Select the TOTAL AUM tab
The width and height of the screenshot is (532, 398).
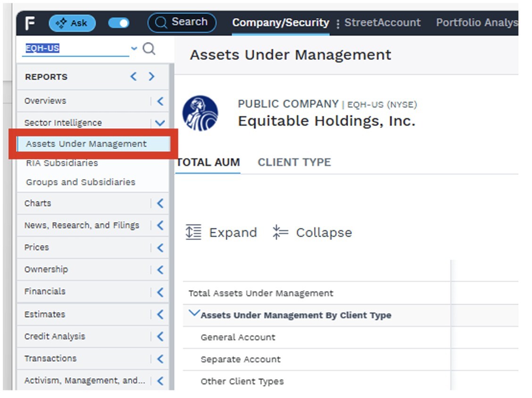click(x=208, y=163)
